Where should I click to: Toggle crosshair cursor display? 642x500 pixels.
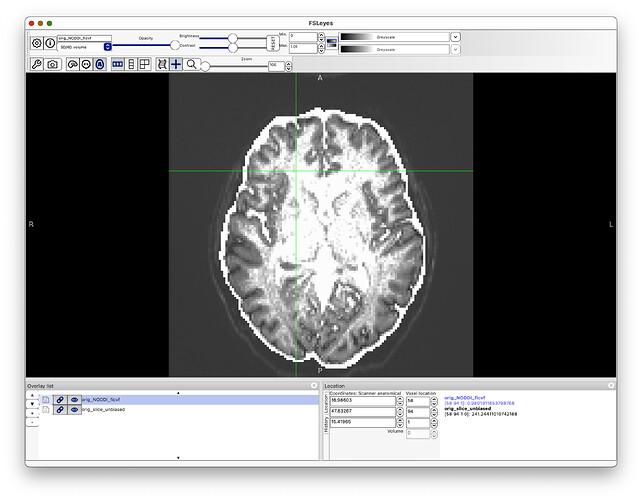(x=176, y=64)
